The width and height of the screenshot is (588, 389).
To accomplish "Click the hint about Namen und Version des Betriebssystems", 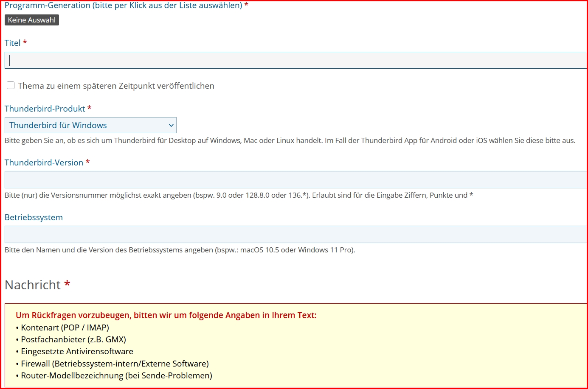I will click(x=180, y=250).
